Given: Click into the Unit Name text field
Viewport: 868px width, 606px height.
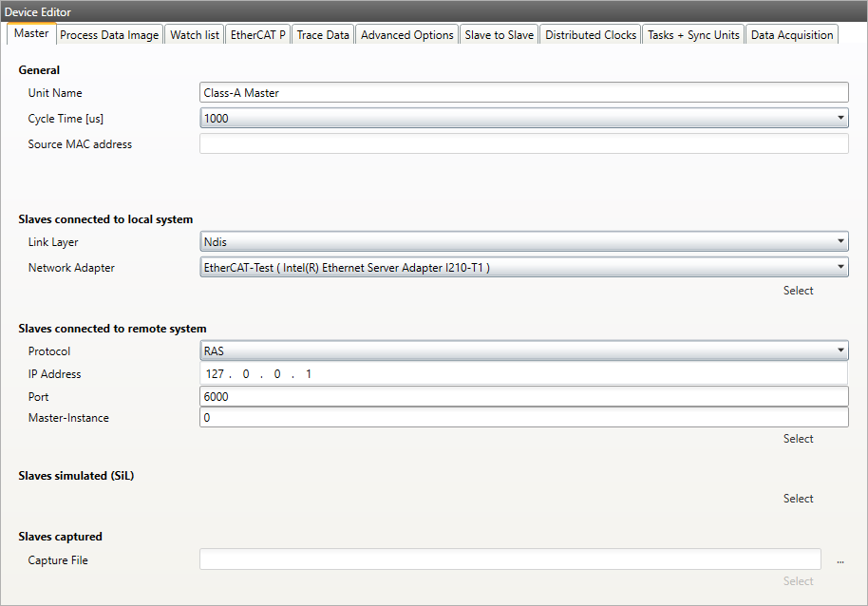Looking at the screenshot, I should coord(523,93).
